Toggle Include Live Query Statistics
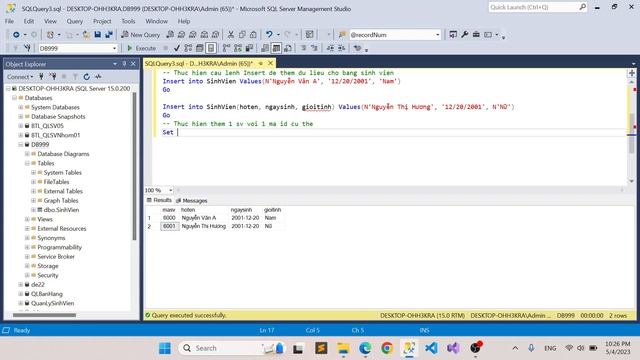Image resolution: width=640 pixels, height=360 pixels. [238, 48]
